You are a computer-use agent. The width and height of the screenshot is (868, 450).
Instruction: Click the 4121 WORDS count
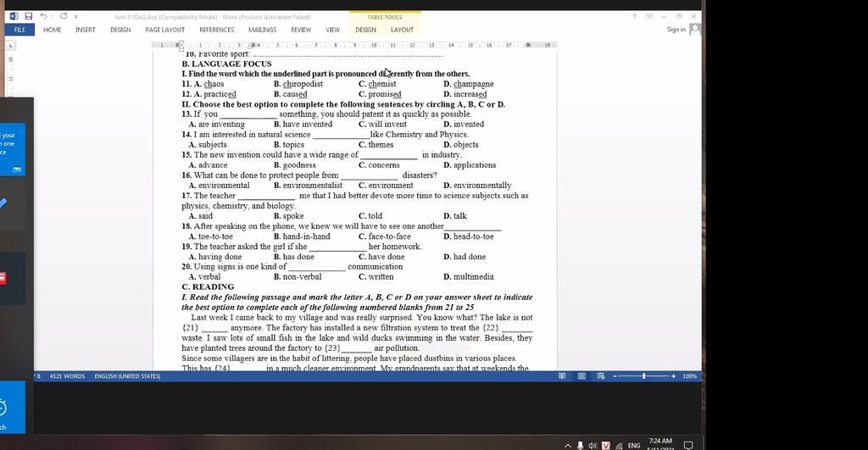click(x=67, y=375)
